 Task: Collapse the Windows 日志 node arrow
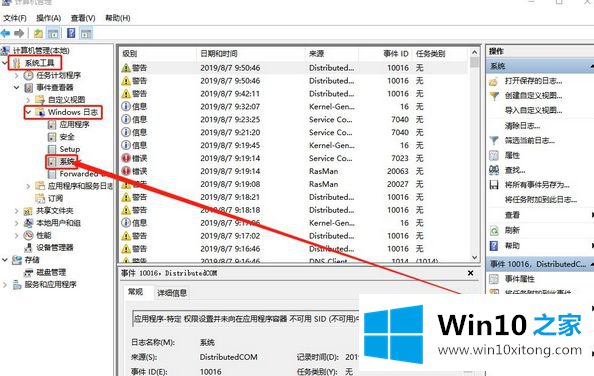click(x=28, y=112)
